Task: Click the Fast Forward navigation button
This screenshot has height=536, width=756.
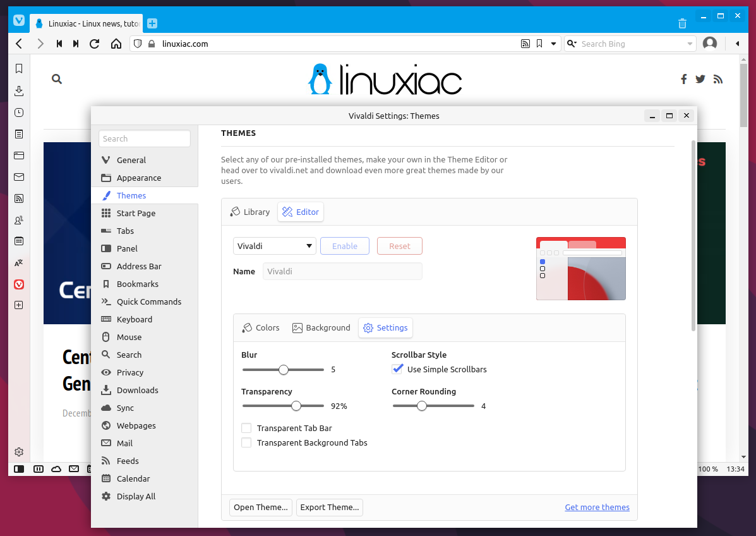Action: click(x=76, y=44)
